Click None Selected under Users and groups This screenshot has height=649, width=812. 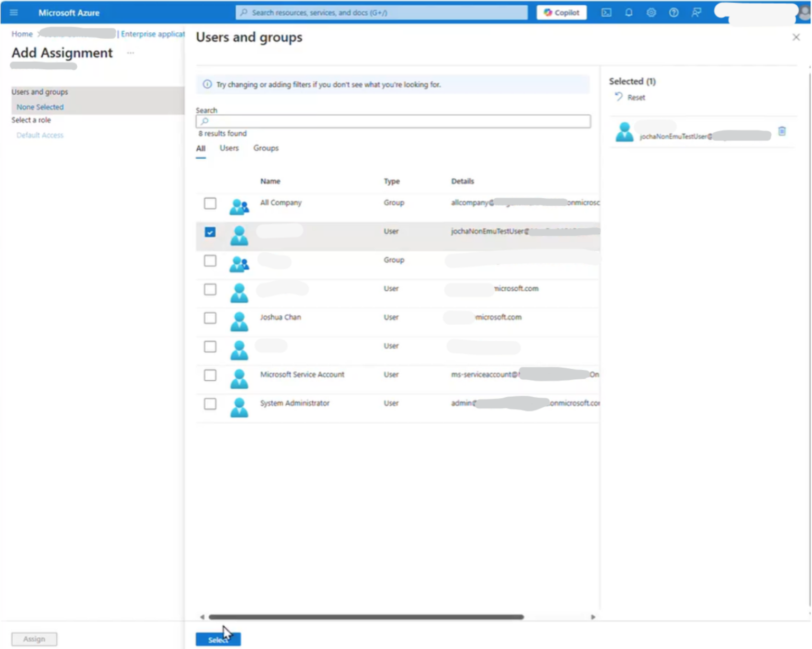[x=40, y=106]
